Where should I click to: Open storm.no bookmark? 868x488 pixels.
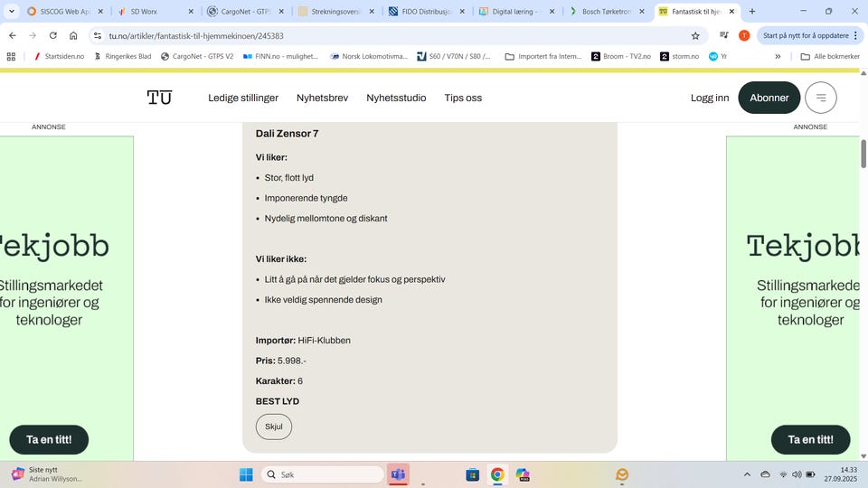(x=680, y=56)
